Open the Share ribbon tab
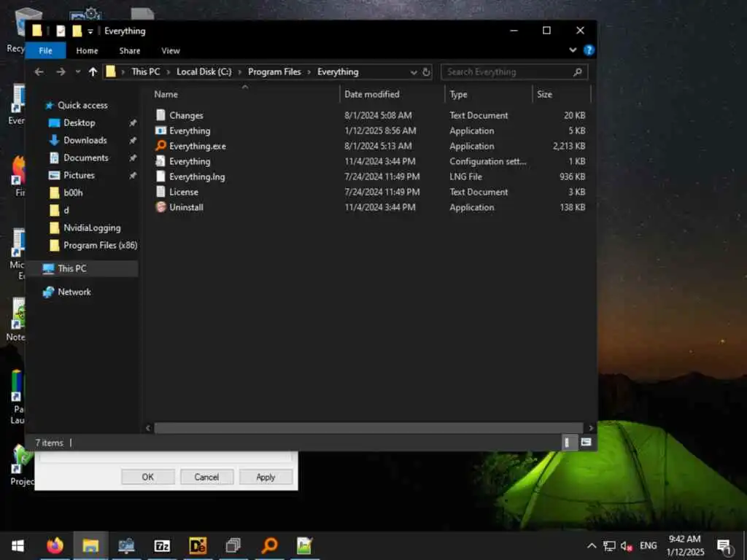Screen dimensions: 747x560 [x=130, y=50]
